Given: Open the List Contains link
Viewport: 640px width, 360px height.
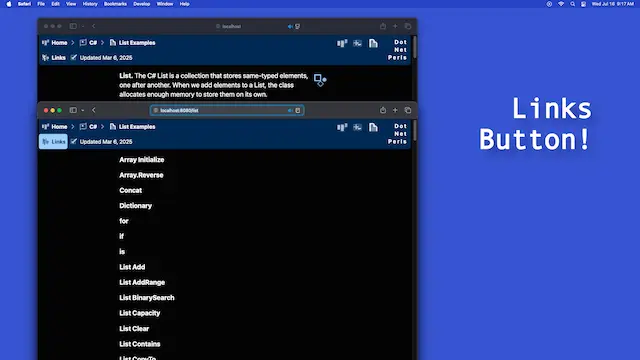Looking at the screenshot, I should (140, 344).
